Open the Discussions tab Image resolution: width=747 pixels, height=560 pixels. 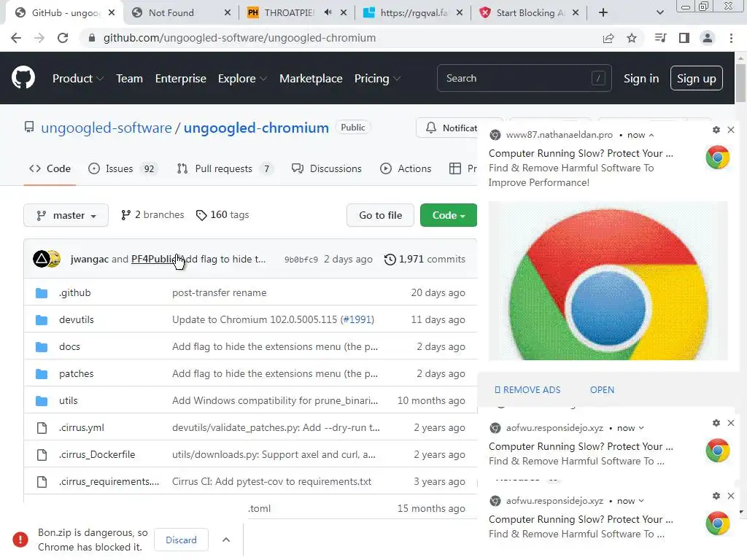(x=326, y=168)
